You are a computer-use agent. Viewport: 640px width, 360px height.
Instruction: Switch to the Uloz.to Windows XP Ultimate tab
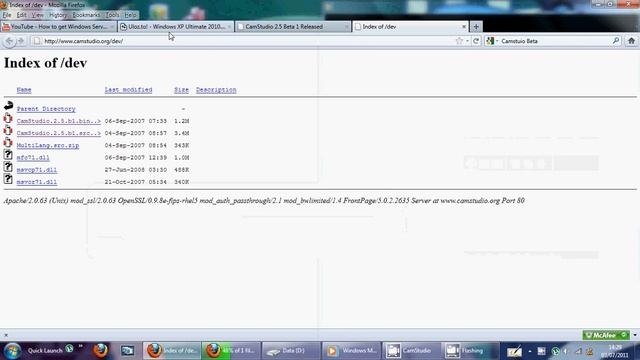click(x=176, y=27)
